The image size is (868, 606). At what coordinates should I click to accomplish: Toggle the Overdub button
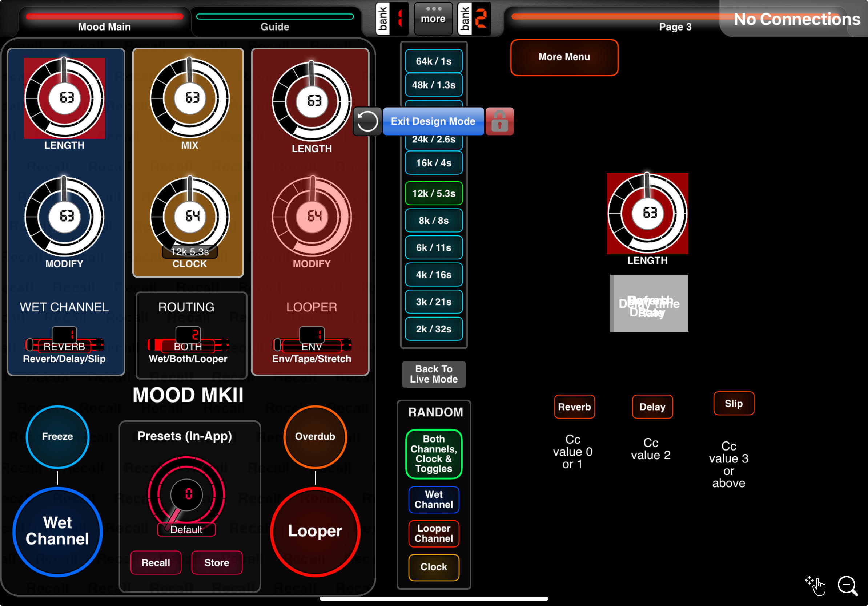coord(315,437)
